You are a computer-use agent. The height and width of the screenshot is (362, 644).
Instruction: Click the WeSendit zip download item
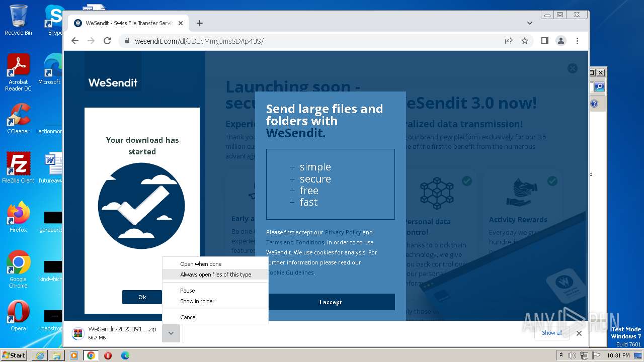pyautogui.click(x=115, y=333)
